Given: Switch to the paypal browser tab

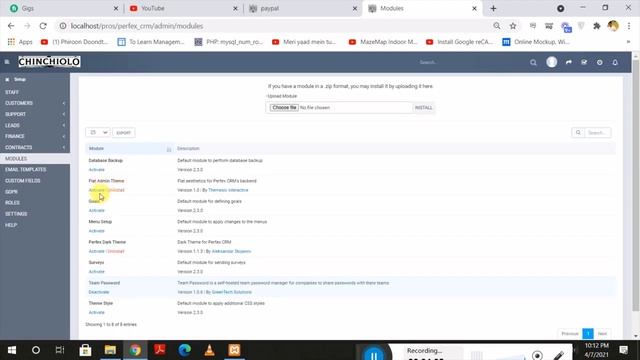Looking at the screenshot, I should tap(302, 8).
